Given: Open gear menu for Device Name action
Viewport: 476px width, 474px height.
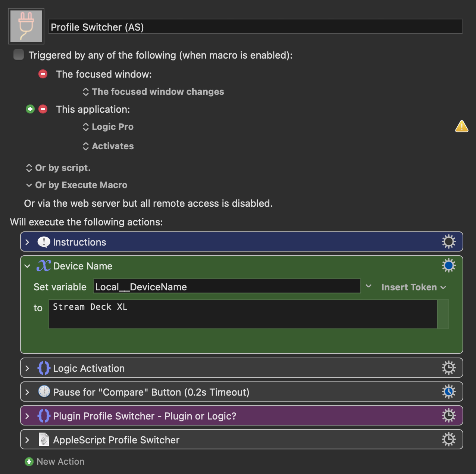Looking at the screenshot, I should (x=449, y=266).
